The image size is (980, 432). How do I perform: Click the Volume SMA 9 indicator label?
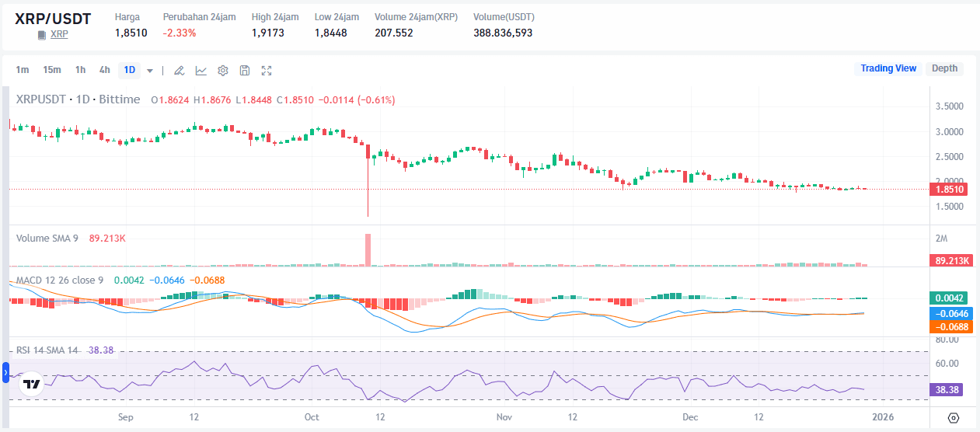47,239
